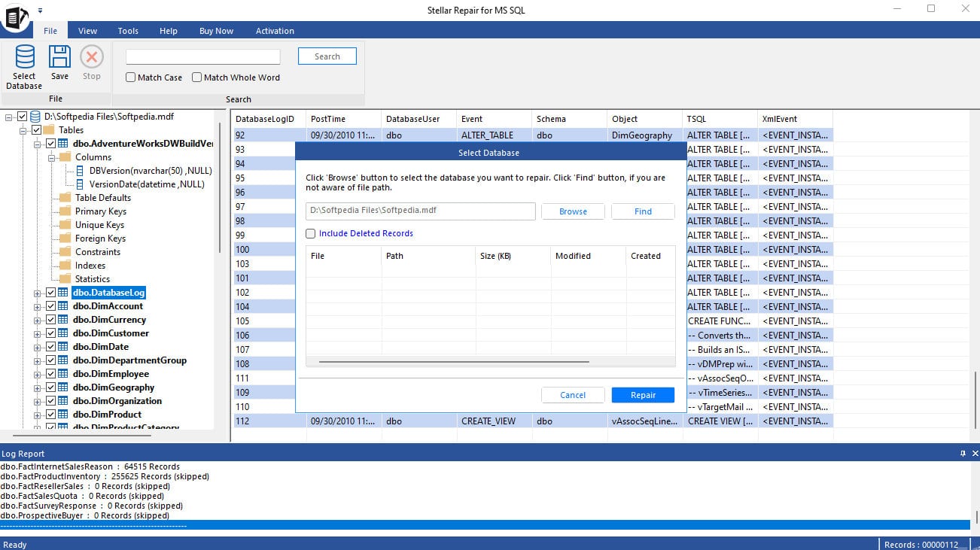Click the table icon of dbo.DimAccount
The height and width of the screenshot is (550, 980).
pos(63,306)
